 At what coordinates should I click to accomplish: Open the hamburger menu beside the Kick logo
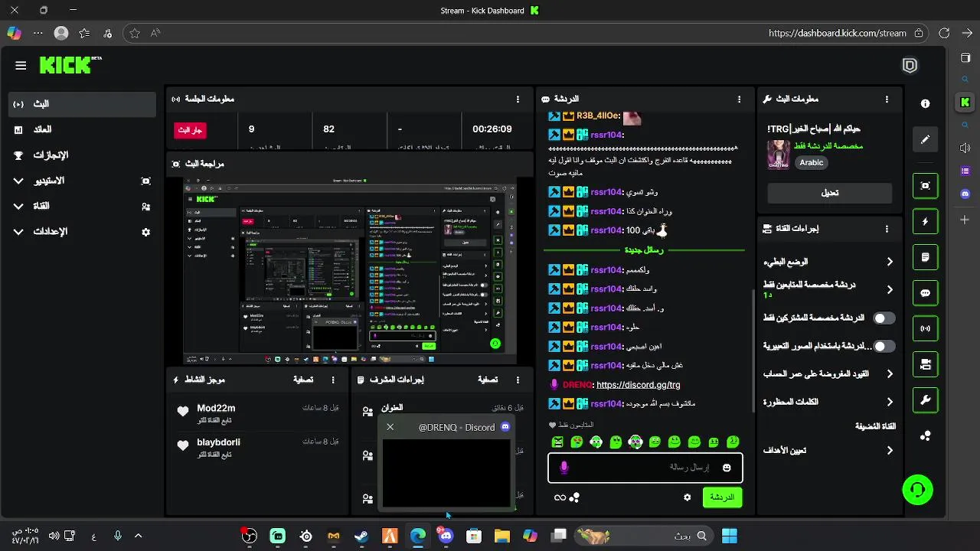21,66
